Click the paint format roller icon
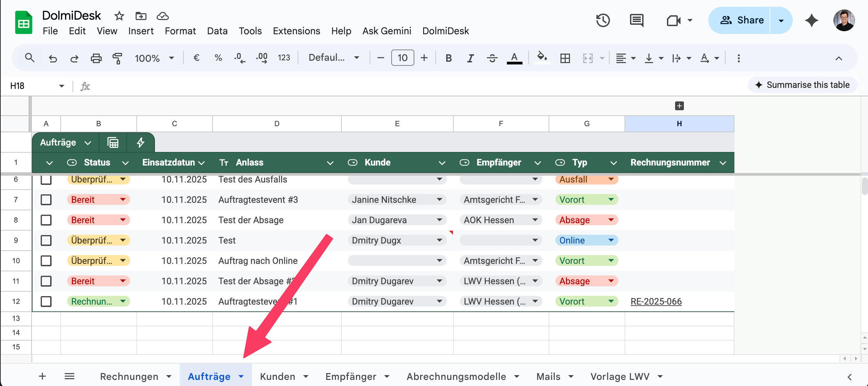This screenshot has width=868, height=386. click(117, 58)
